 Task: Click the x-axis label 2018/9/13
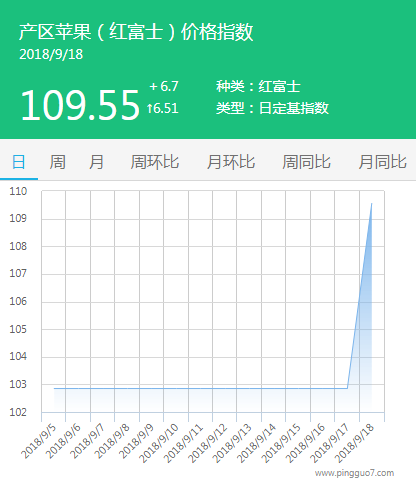pyautogui.click(x=232, y=443)
